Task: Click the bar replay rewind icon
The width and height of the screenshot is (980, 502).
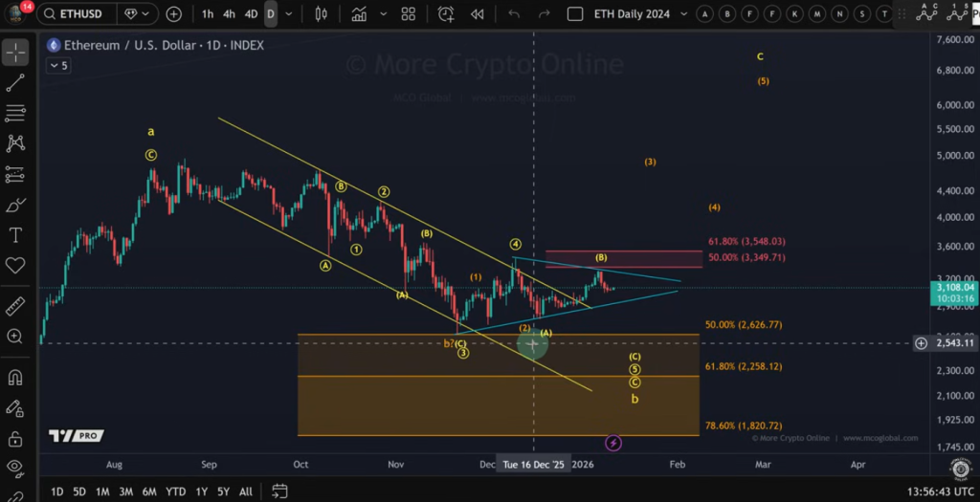Action: (x=477, y=14)
